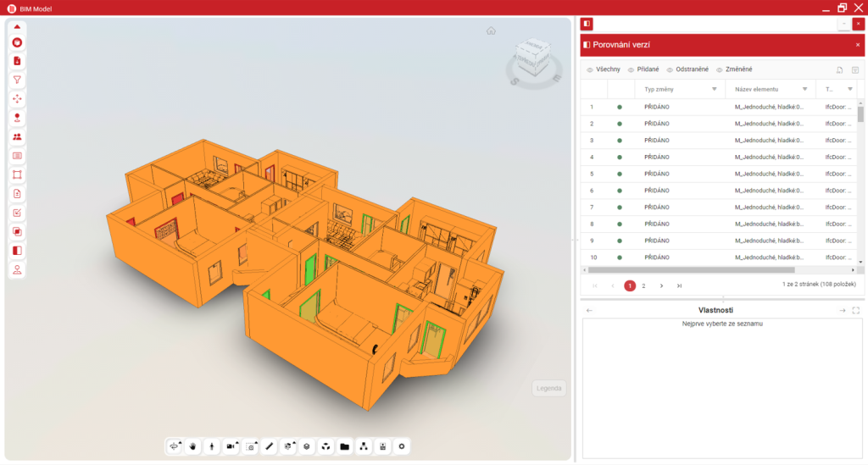
Task: Click the funnel filter icon in sidebar
Action: [x=17, y=80]
